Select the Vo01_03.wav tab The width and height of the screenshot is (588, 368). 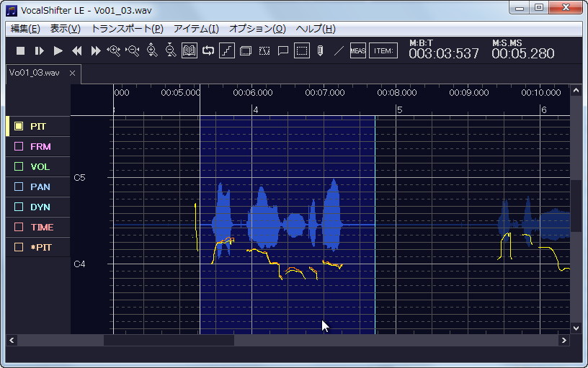tap(35, 73)
